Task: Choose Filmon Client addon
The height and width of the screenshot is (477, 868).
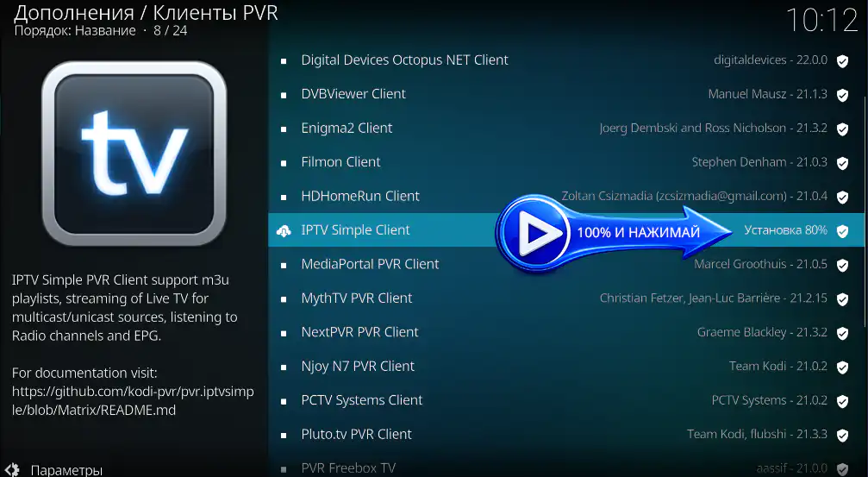Action: [565, 162]
